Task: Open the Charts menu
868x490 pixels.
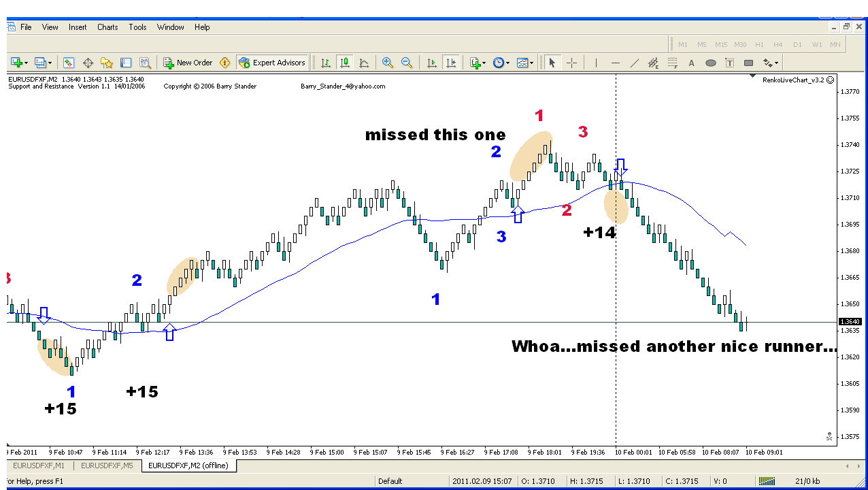Action: [107, 27]
